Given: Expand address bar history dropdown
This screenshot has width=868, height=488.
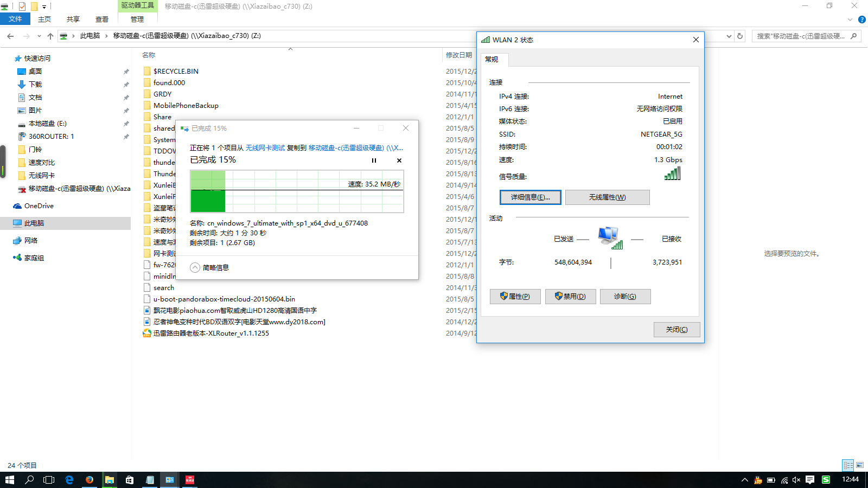Looking at the screenshot, I should pos(729,36).
